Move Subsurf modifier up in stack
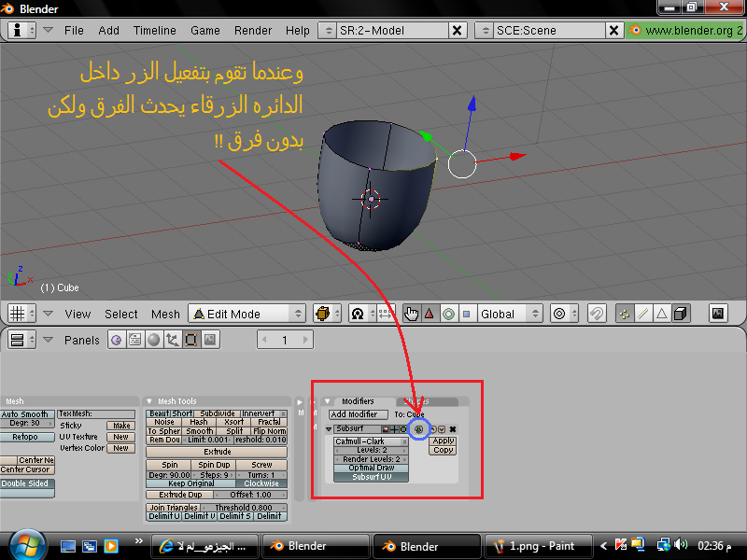747x560 pixels. coord(433,429)
